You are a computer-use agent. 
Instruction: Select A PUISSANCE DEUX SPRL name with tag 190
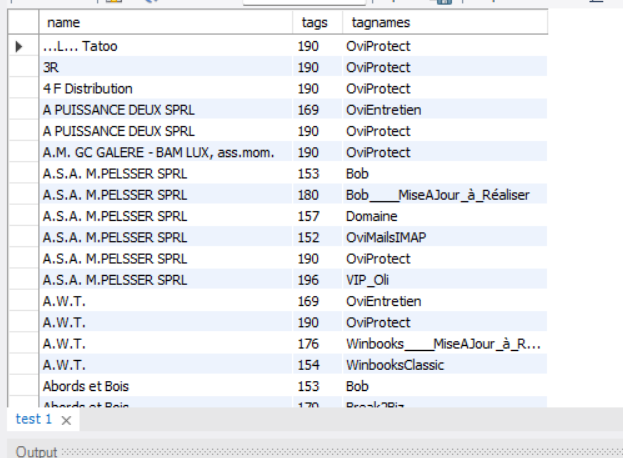click(x=166, y=131)
